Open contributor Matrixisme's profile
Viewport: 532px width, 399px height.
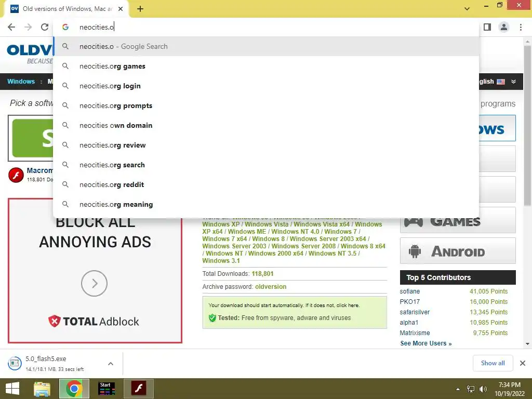(x=415, y=333)
